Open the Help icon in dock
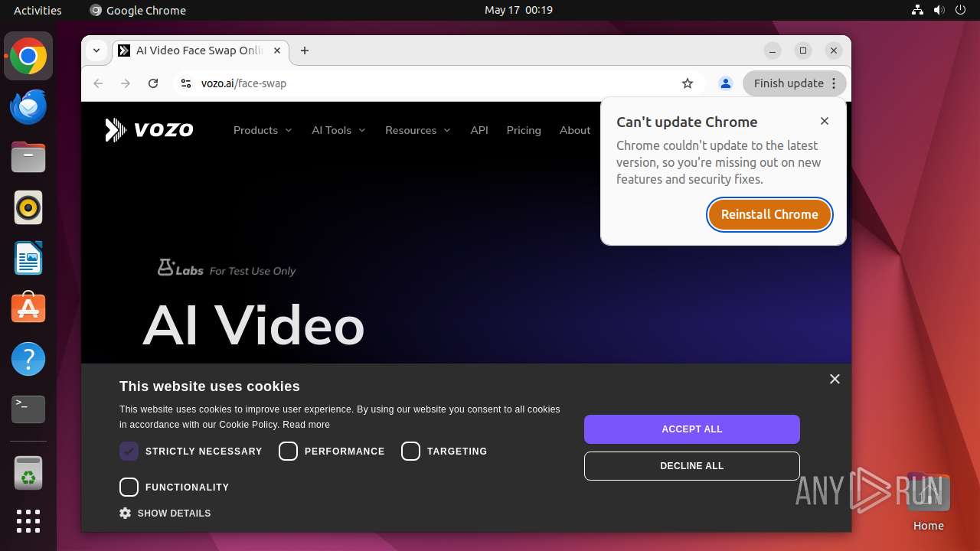Viewport: 980px width, 551px height. (x=28, y=359)
